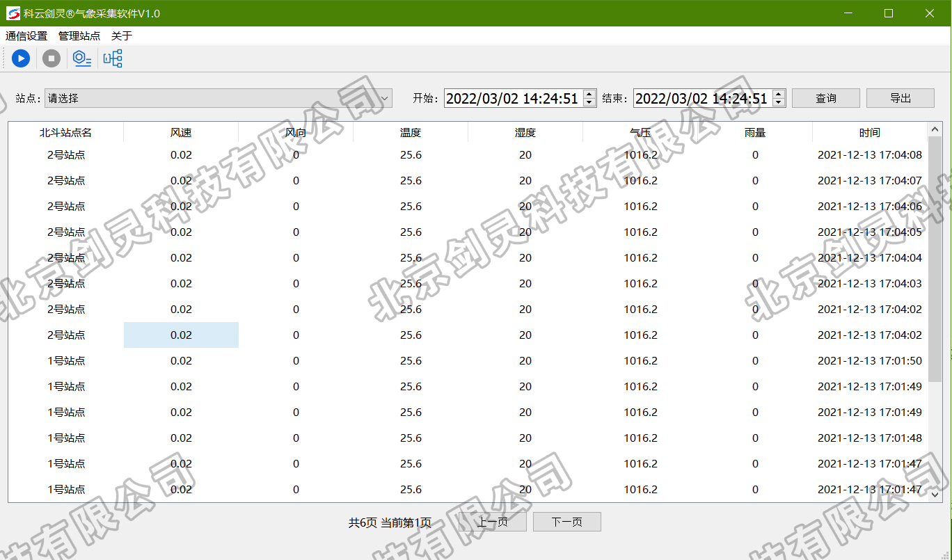
Task: Decrease the 开始 time with down arrow
Action: pyautogui.click(x=589, y=103)
